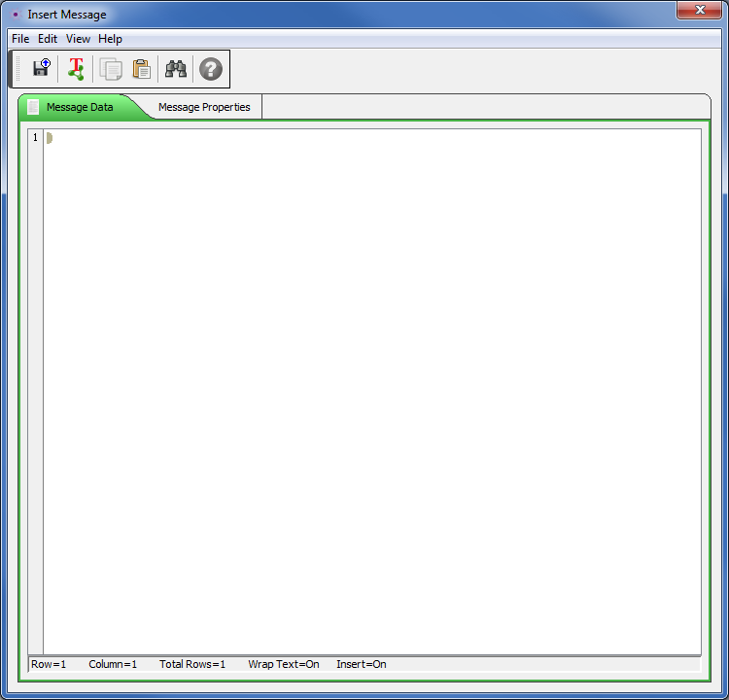Screen dimensions: 729x700
Task: Click the Wrap Text=On status indicator
Action: (x=283, y=664)
